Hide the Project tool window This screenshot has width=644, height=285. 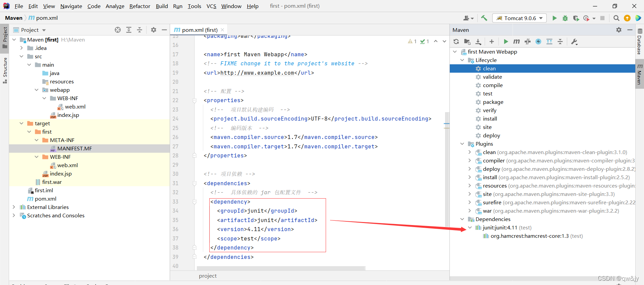(164, 30)
